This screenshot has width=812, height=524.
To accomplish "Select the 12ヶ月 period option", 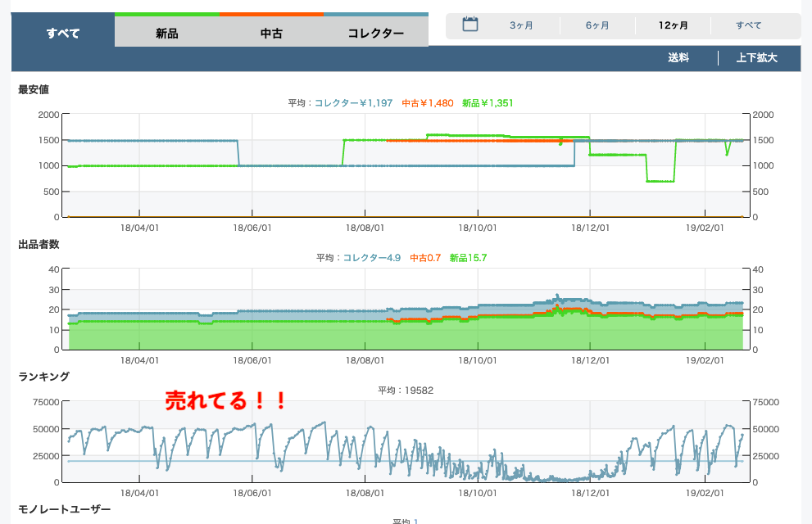I will coord(674,25).
